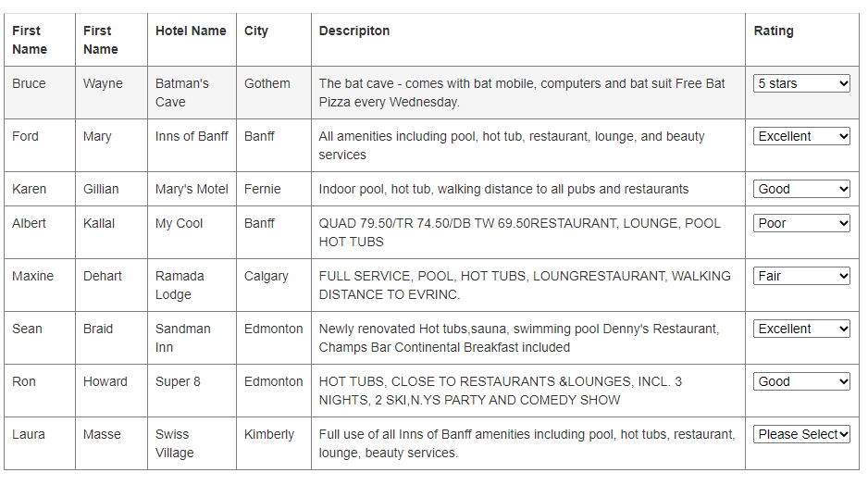Click the Bat cave description text

click(x=522, y=93)
